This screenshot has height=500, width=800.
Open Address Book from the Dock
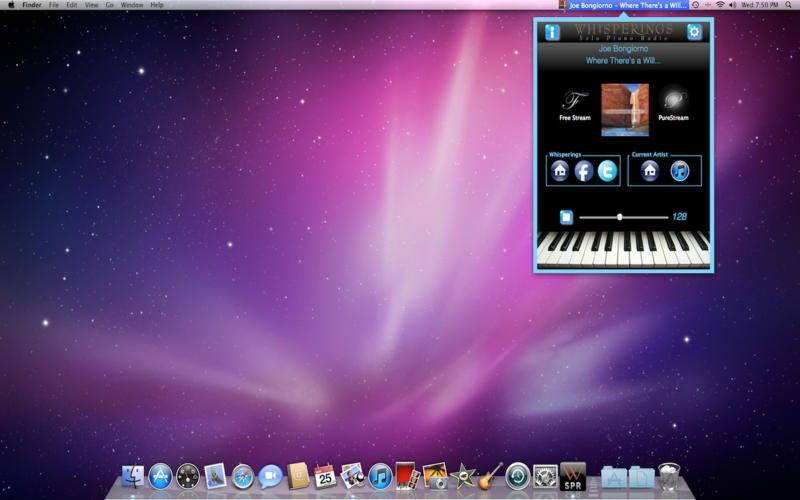[x=298, y=476]
